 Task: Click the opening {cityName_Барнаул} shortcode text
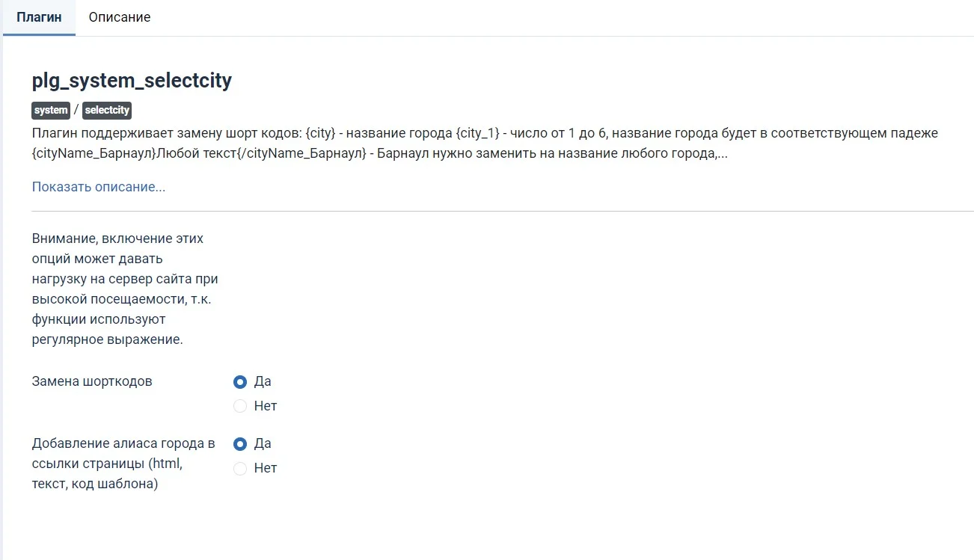pyautogui.click(x=93, y=155)
